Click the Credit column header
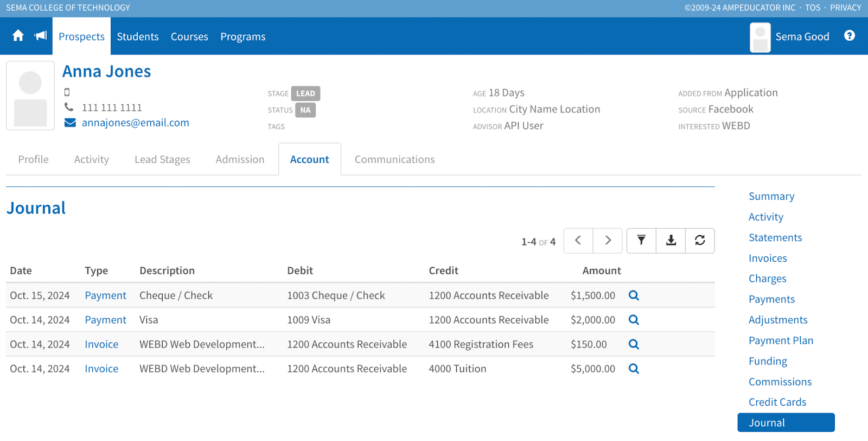 point(444,270)
